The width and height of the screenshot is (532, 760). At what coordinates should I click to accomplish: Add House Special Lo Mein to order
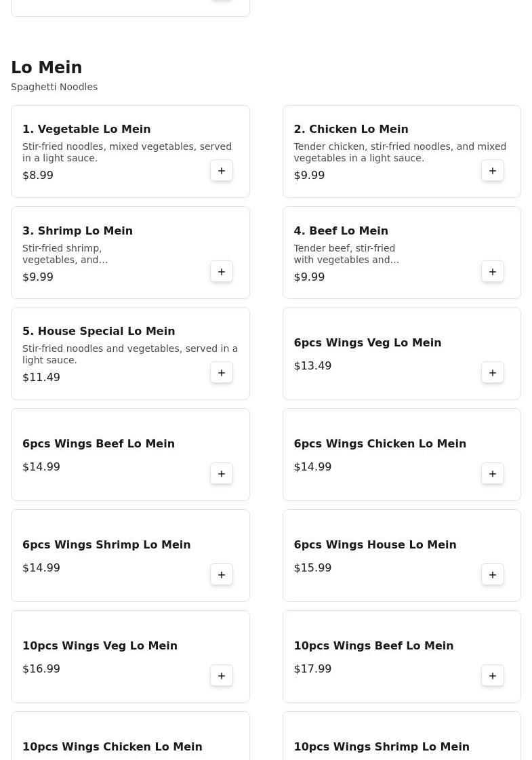point(222,373)
